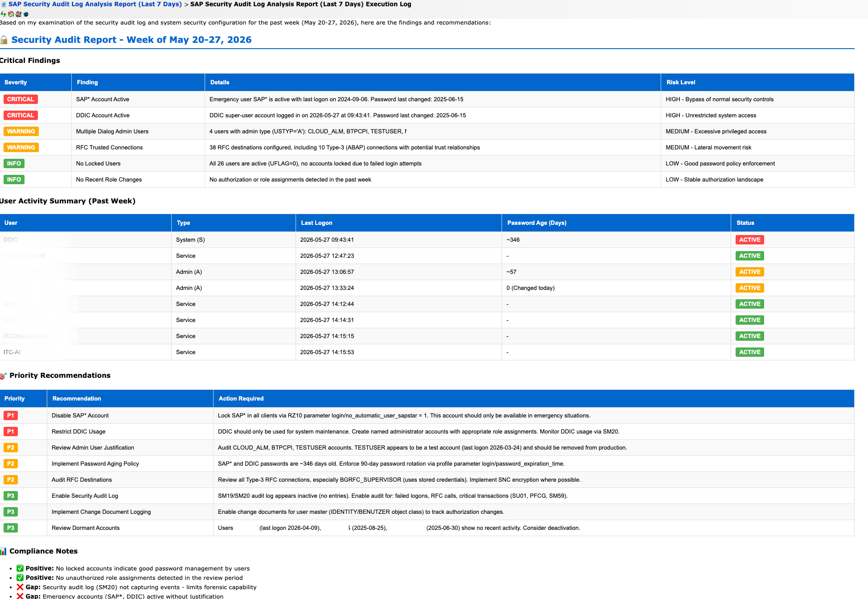Click 'HIGH - Unrestricted system access' risk cell
This screenshot has height=599, width=868.
757,116
